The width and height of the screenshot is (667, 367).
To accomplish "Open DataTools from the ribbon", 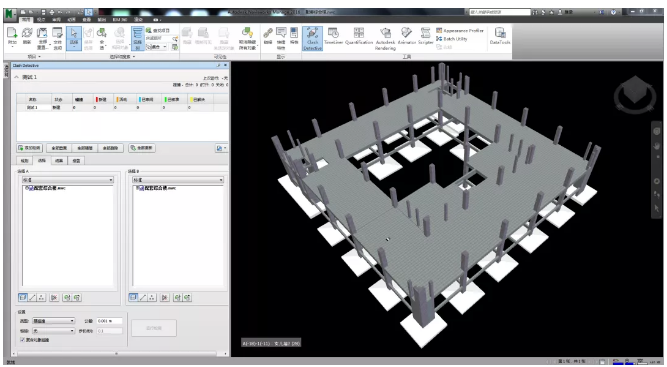I will click(500, 36).
